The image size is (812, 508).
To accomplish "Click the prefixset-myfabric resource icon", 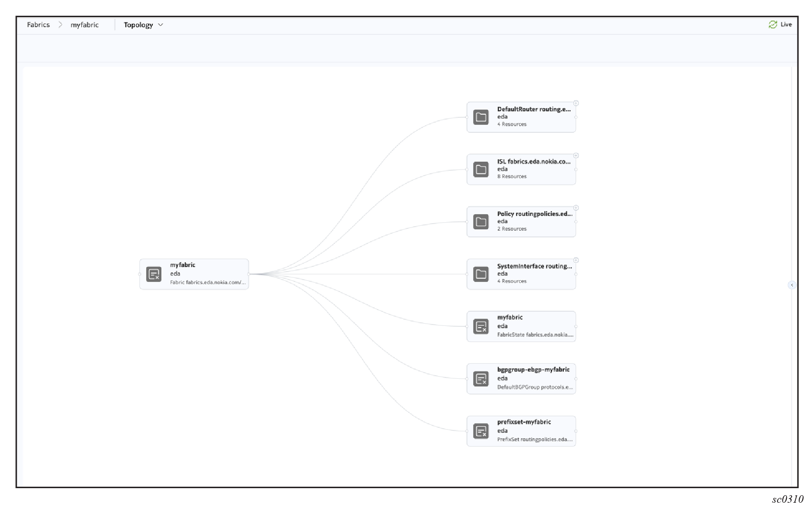I will coord(481,431).
